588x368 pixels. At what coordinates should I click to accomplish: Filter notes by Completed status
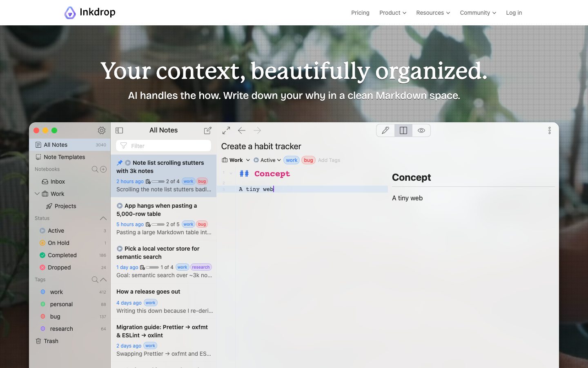[x=70, y=255]
